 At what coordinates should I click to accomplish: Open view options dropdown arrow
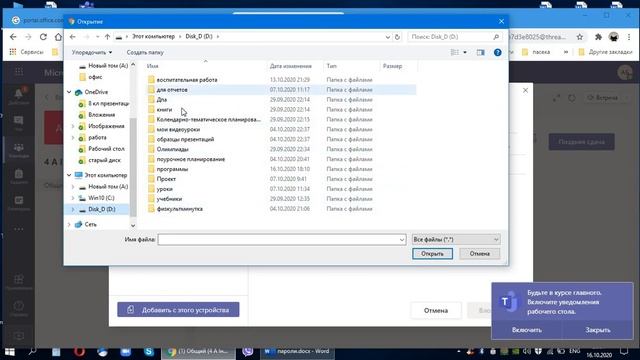(465, 52)
